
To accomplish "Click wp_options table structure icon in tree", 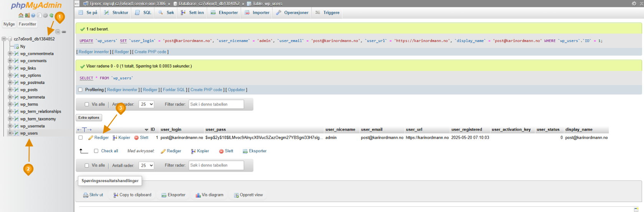I will [x=16, y=76].
